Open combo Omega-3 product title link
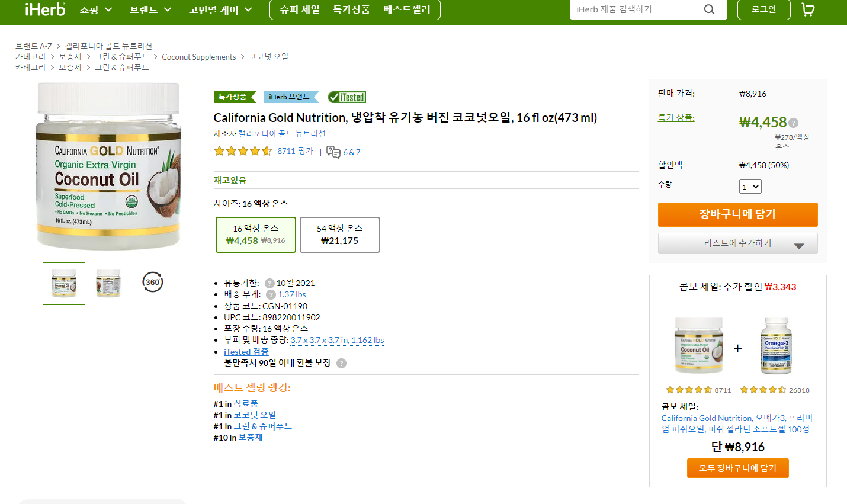 (737, 423)
